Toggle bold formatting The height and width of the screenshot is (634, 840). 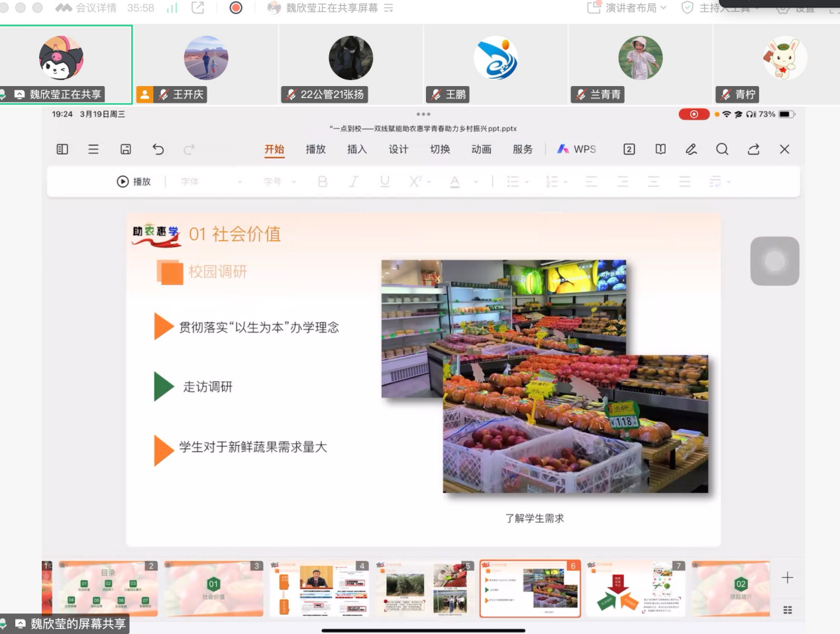pos(323,182)
